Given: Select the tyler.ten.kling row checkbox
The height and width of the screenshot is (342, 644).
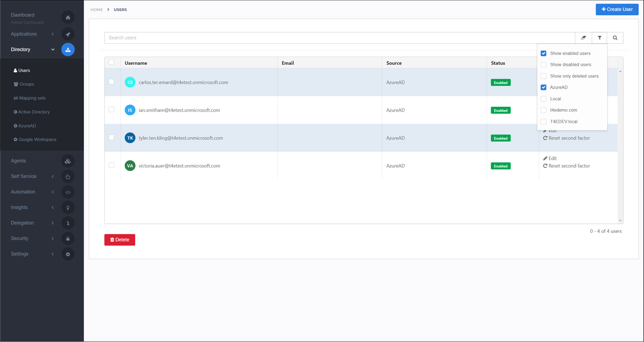Looking at the screenshot, I should (111, 137).
